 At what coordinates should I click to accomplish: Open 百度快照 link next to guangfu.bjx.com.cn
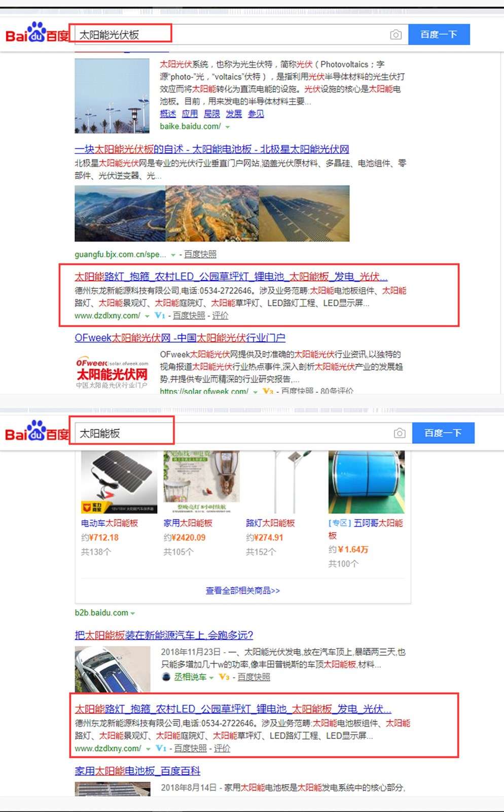tap(200, 254)
